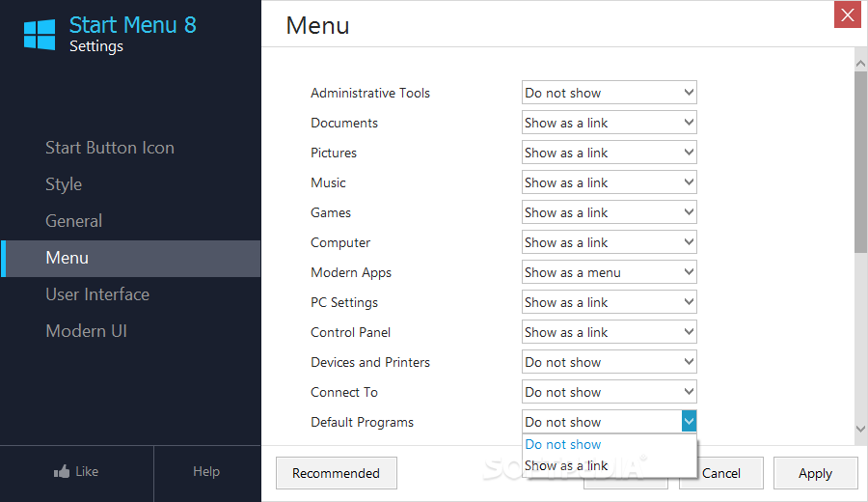This screenshot has width=868, height=502.
Task: Open the Music display dropdown
Action: click(609, 182)
